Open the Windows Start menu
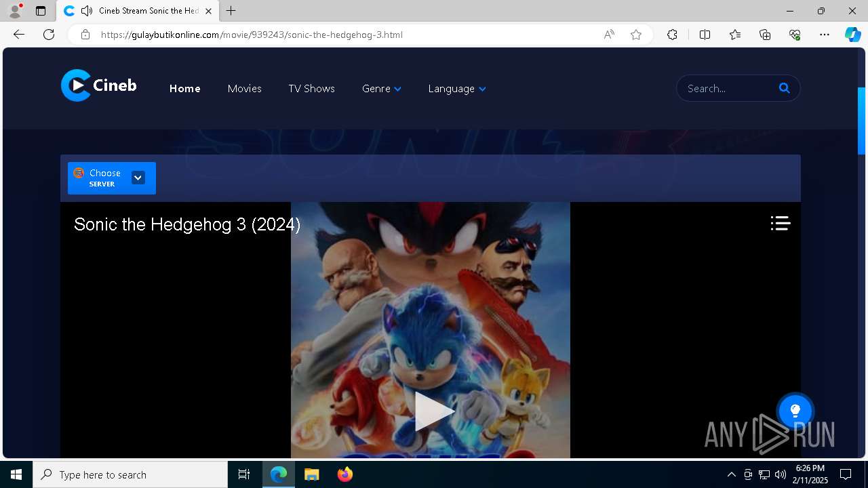Image resolution: width=868 pixels, height=488 pixels. click(16, 474)
